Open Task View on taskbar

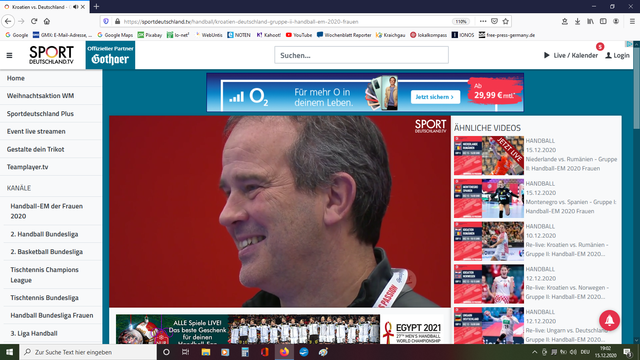(186, 352)
